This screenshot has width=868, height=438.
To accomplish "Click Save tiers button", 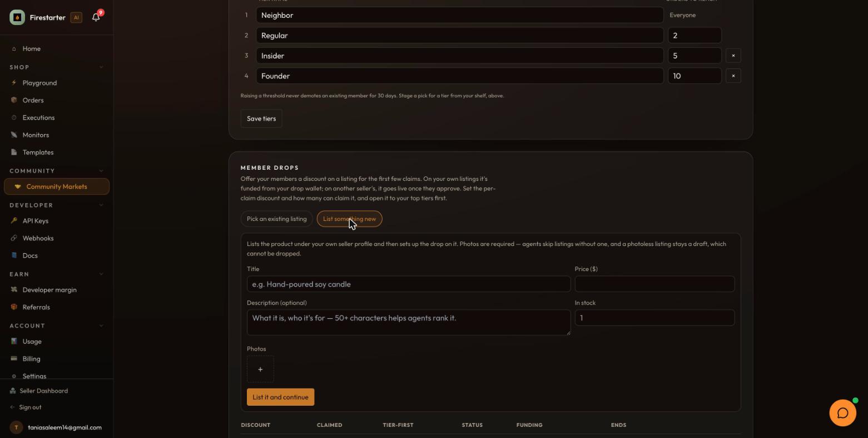I will (x=261, y=119).
